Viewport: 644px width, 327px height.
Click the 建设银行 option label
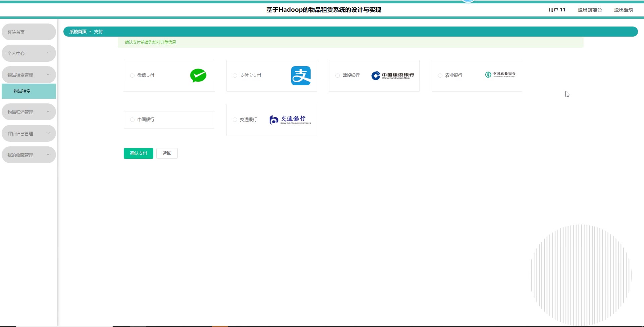tap(351, 76)
